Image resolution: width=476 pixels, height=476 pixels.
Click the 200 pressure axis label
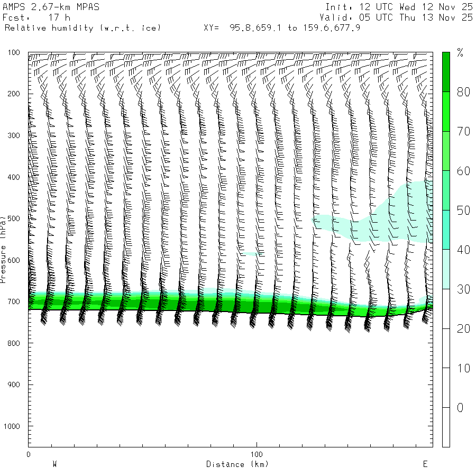(x=14, y=94)
